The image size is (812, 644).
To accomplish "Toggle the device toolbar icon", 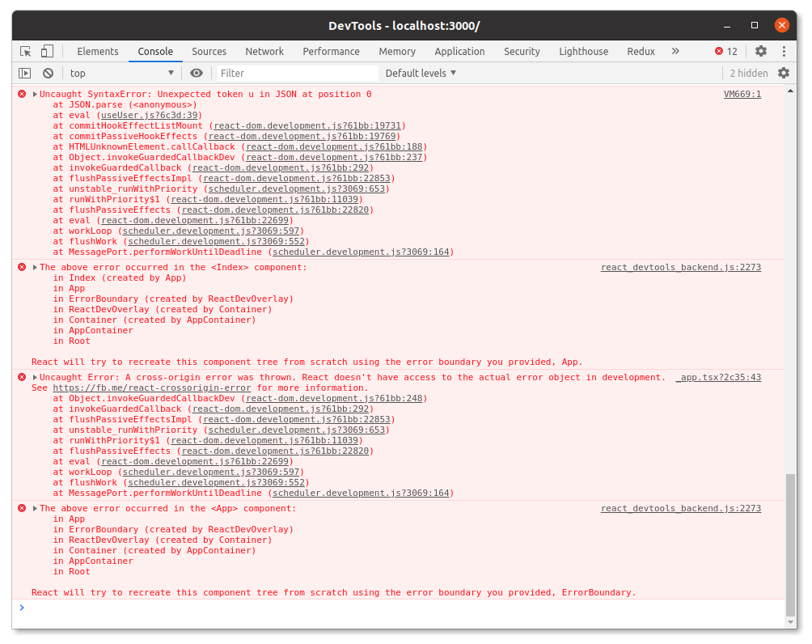I will pos(47,51).
